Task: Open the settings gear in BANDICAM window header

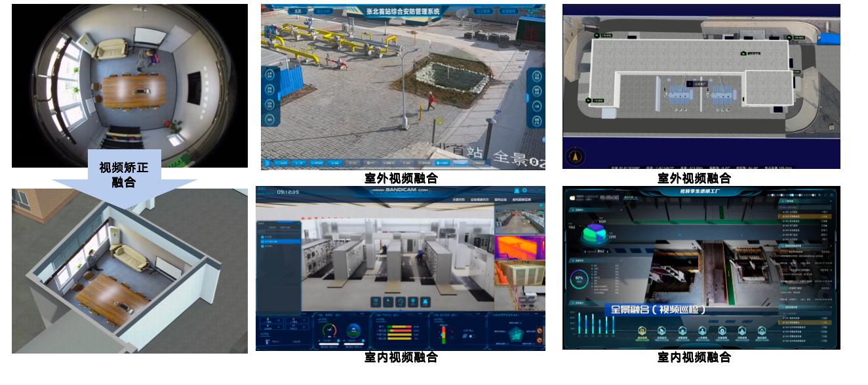Action: (x=524, y=191)
